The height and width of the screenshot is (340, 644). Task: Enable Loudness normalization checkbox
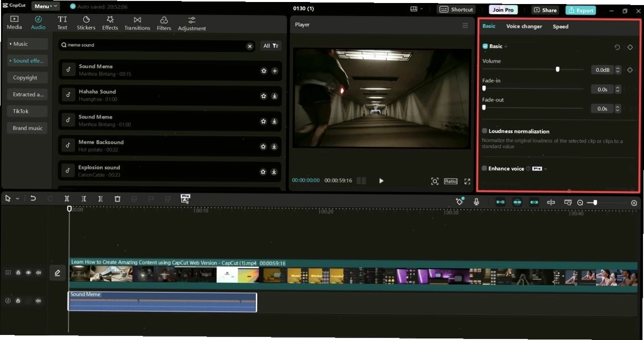pyautogui.click(x=485, y=131)
